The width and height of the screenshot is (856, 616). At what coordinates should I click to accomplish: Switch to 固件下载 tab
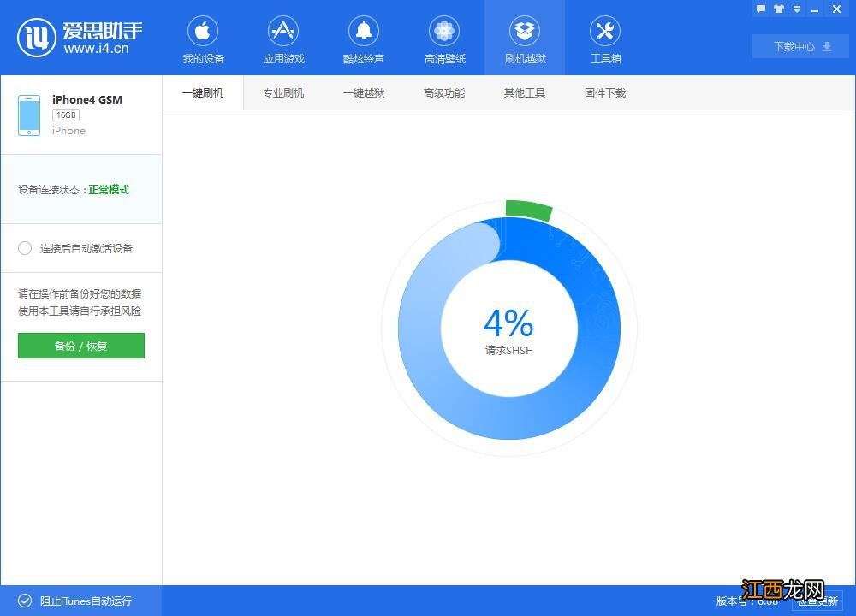pyautogui.click(x=605, y=92)
